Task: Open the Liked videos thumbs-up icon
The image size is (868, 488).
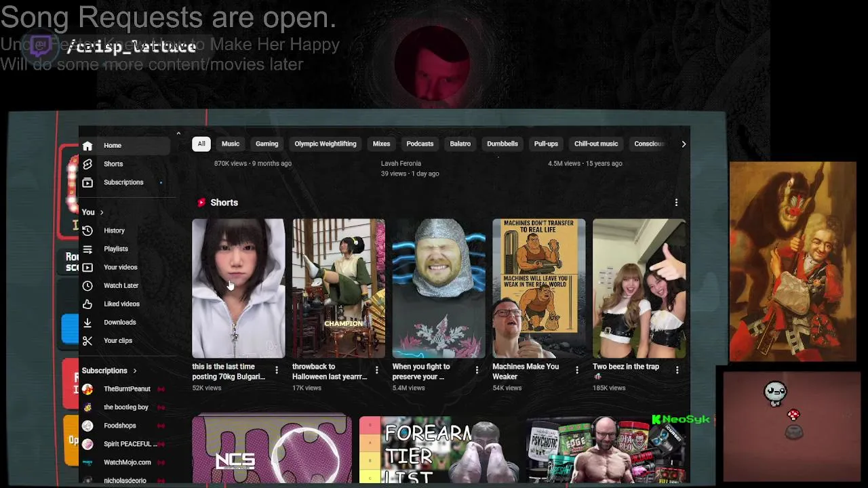Action: pyautogui.click(x=87, y=304)
